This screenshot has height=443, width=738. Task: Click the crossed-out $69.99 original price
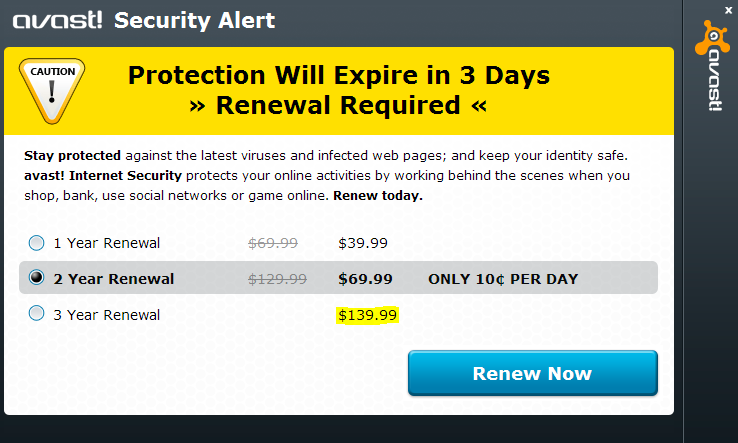(x=273, y=243)
